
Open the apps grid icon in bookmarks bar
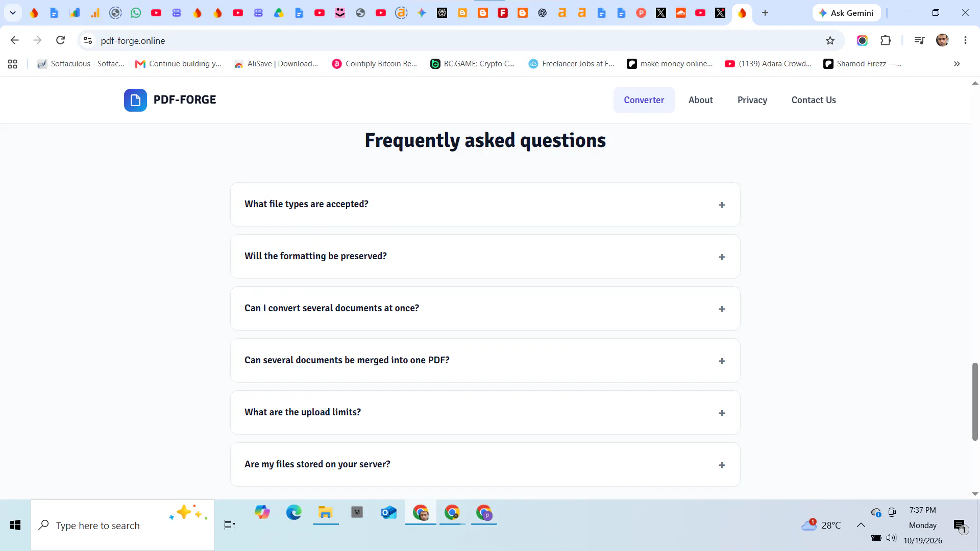13,64
